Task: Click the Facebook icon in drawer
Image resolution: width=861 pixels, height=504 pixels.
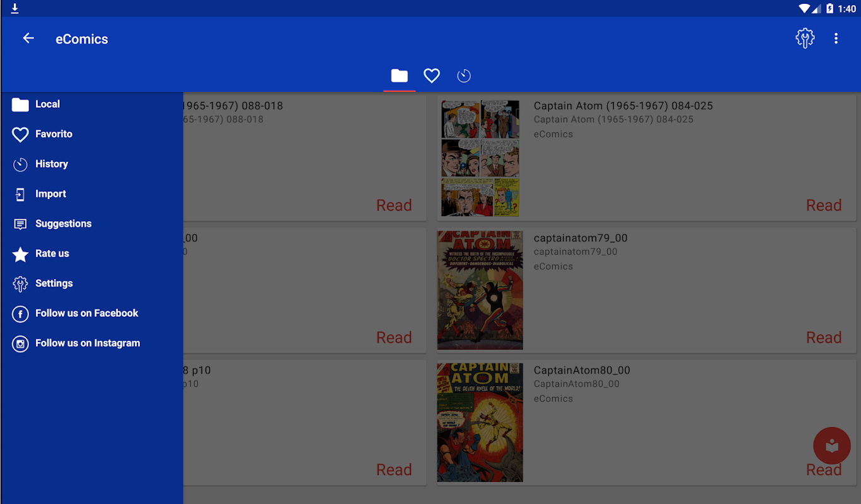Action: (x=20, y=314)
